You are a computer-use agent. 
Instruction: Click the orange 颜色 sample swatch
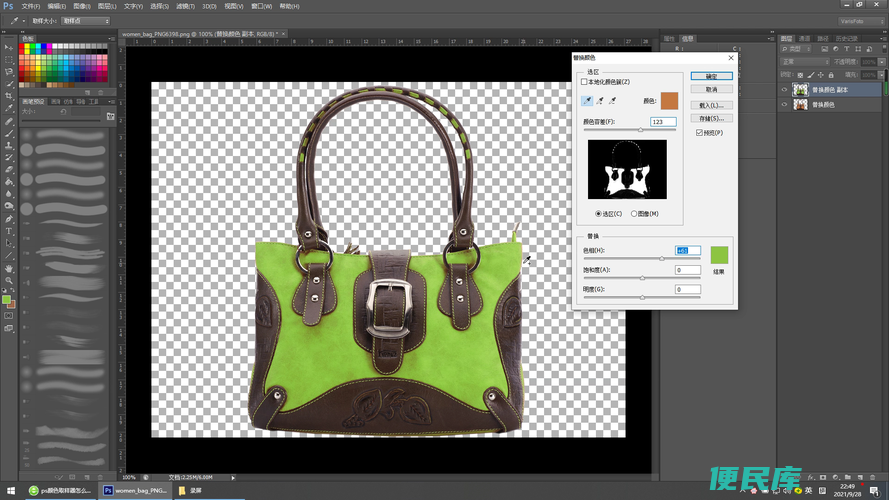pos(668,100)
